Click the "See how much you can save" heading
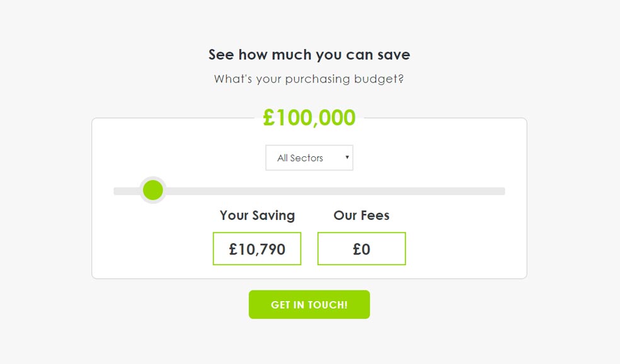This screenshot has height=364, width=620. click(309, 55)
